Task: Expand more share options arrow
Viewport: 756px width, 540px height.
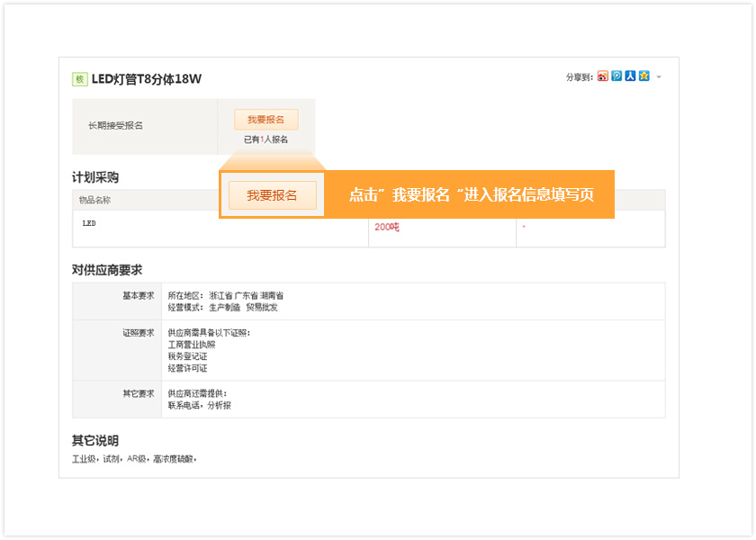Action: pos(659,77)
